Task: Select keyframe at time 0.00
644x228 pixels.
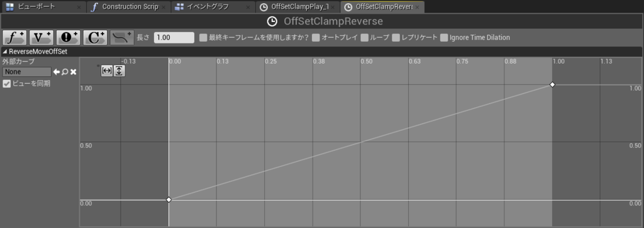Action: (x=169, y=200)
